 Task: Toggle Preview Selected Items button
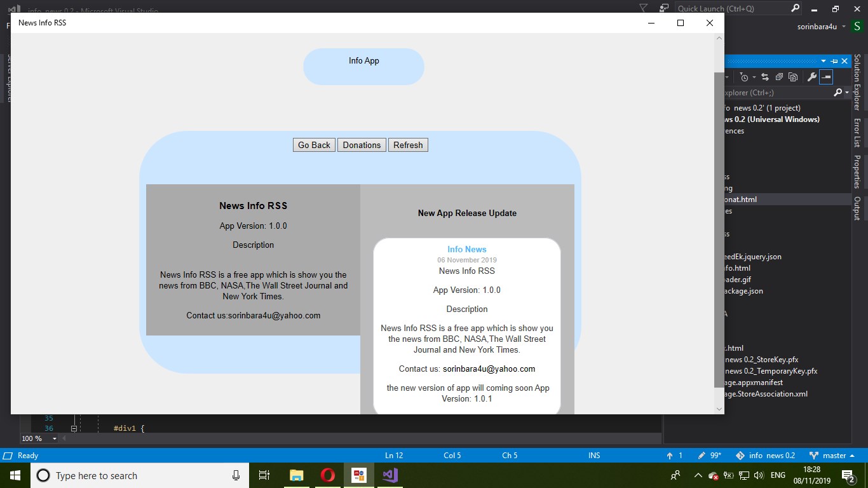tap(826, 77)
